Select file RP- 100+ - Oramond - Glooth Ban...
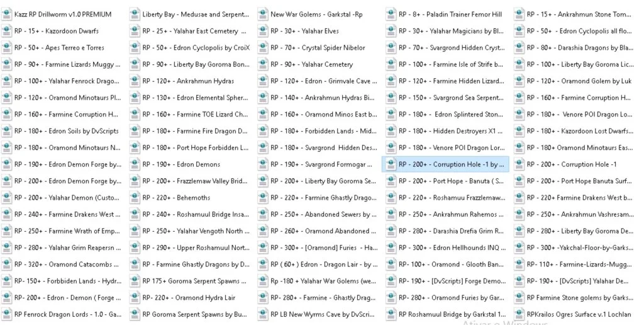The width and height of the screenshot is (644, 325). pos(451,265)
